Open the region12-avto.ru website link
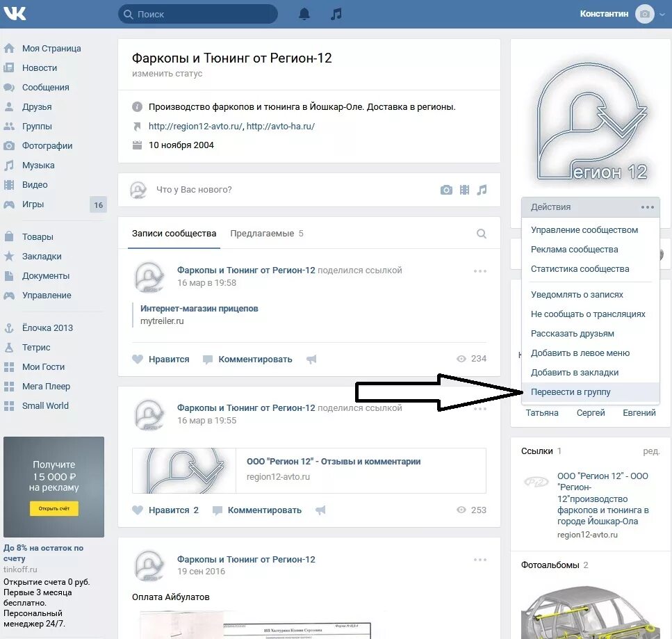The height and width of the screenshot is (639, 672). tap(196, 127)
